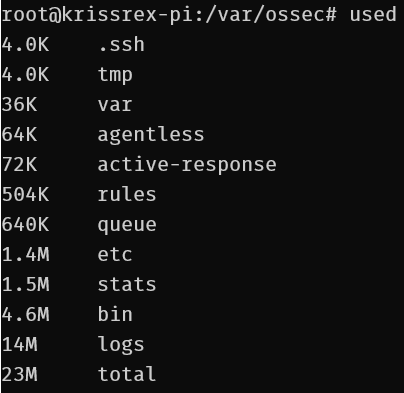
Task: Click the rules directory entry
Action: coord(127,194)
